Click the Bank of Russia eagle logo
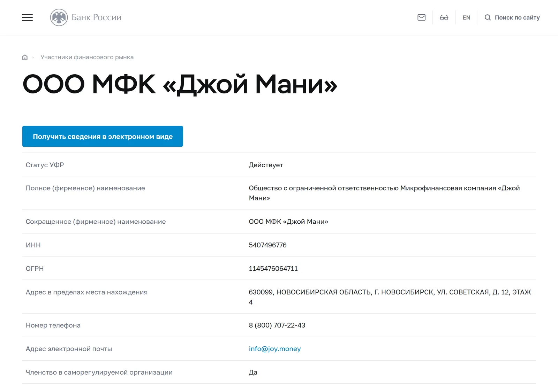This screenshot has width=558, height=392. tap(59, 17)
